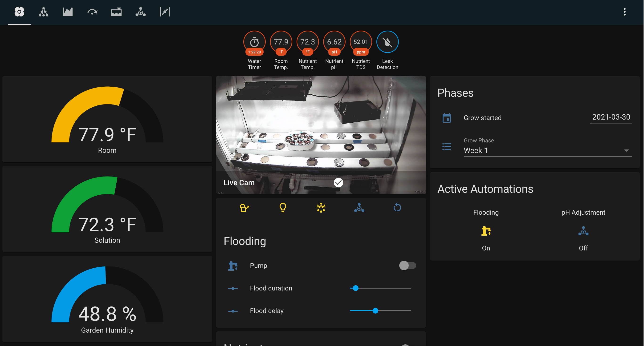The image size is (644, 346).
Task: Toggle the pH Adjustment automation
Action: 583,231
